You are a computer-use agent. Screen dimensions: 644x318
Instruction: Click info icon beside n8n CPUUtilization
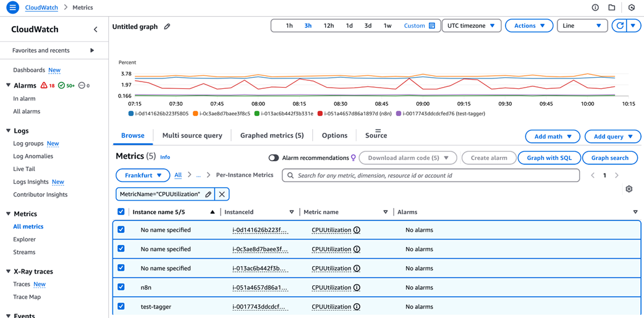coord(357,287)
